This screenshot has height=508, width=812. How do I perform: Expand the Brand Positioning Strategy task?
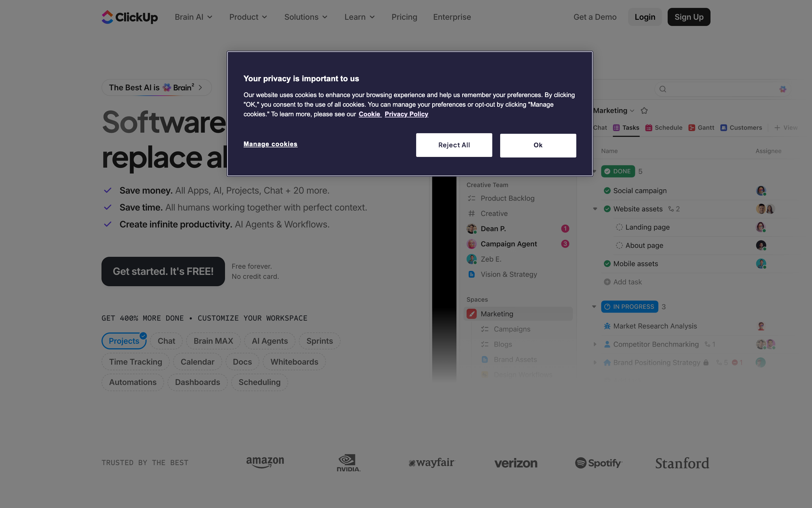[x=595, y=363]
